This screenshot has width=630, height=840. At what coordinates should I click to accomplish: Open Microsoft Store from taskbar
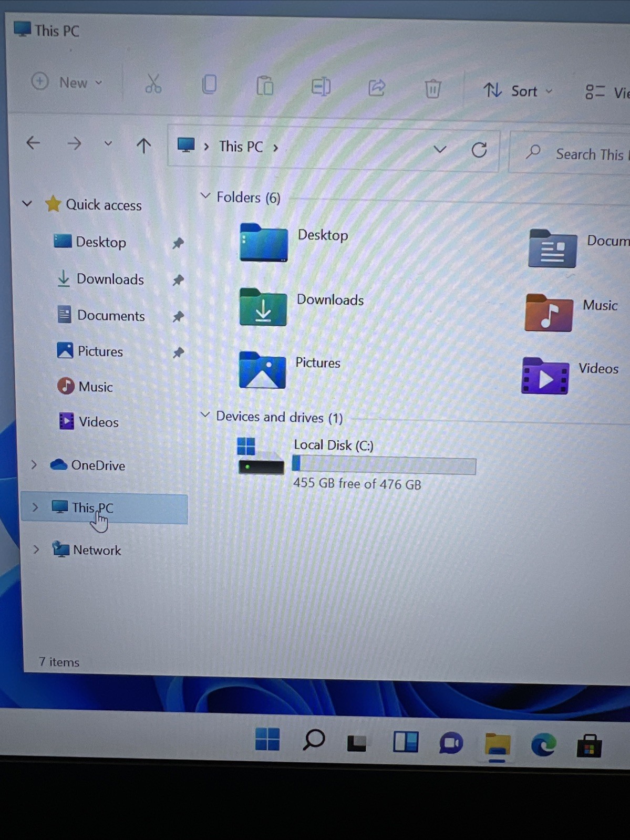point(589,745)
